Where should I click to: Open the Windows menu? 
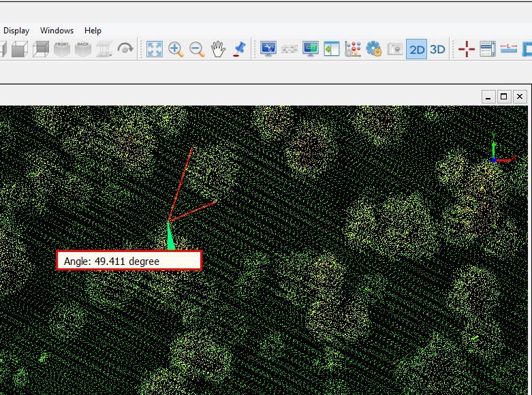[57, 31]
